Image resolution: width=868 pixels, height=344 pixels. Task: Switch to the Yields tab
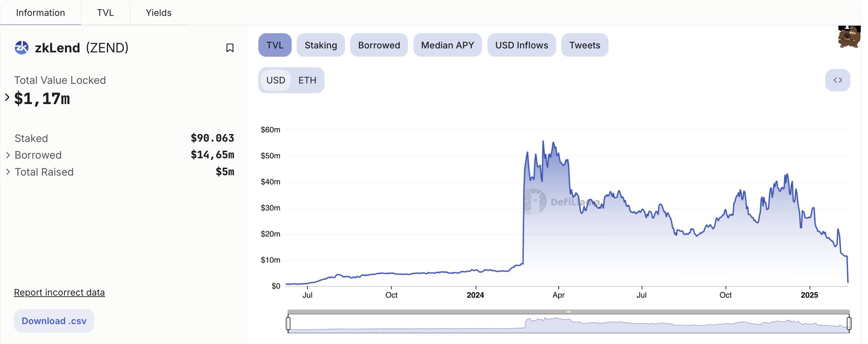[159, 13]
